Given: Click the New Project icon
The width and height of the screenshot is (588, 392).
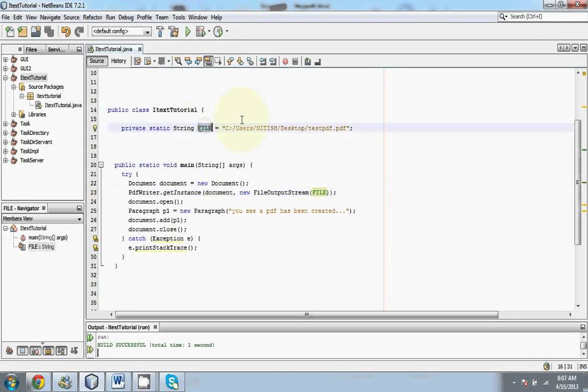Looking at the screenshot, I should coord(22,32).
